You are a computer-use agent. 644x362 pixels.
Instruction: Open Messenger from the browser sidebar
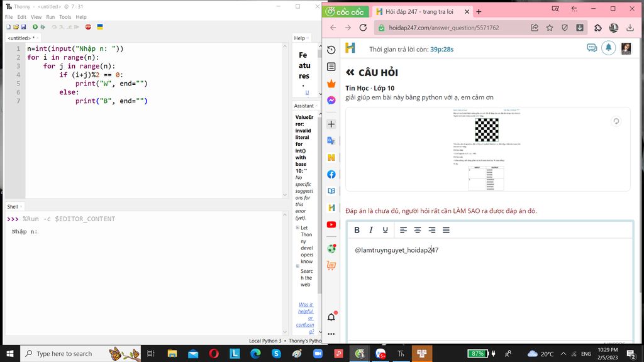click(x=331, y=100)
